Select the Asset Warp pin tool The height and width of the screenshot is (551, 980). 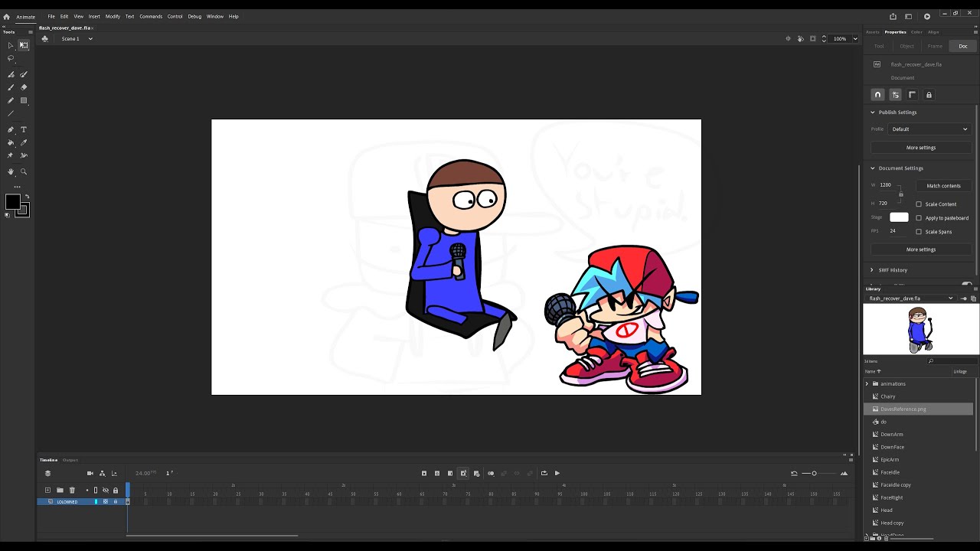pyautogui.click(x=11, y=155)
